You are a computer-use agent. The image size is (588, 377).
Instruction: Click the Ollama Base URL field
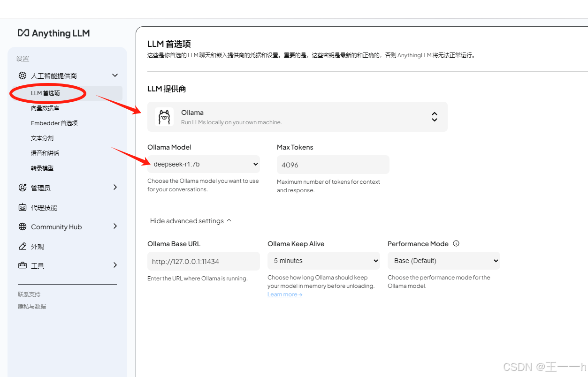(204, 261)
